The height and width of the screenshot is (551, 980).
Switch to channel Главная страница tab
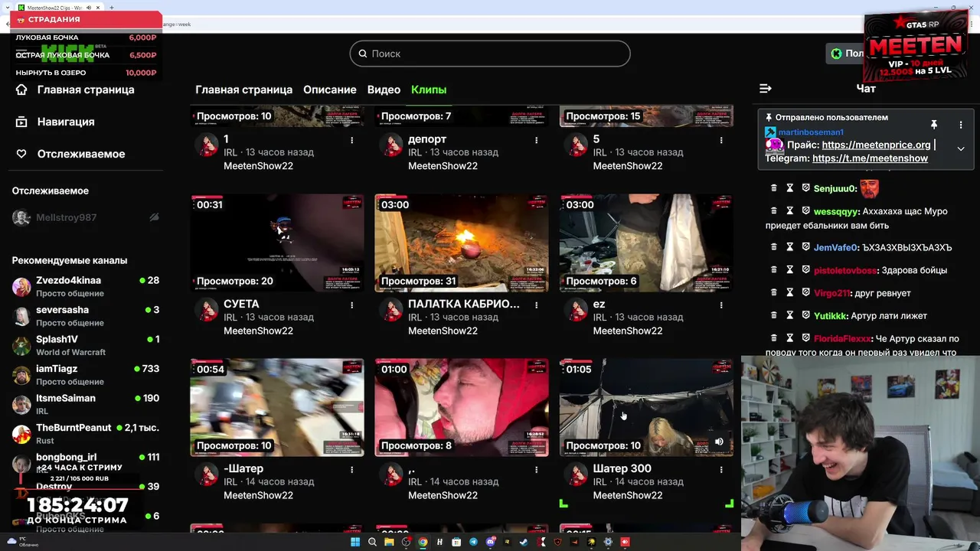[243, 90]
